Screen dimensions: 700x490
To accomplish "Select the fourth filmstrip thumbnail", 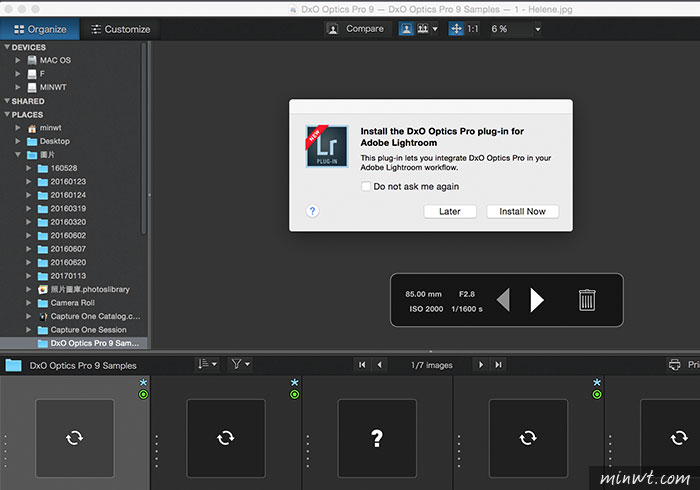I will point(528,438).
